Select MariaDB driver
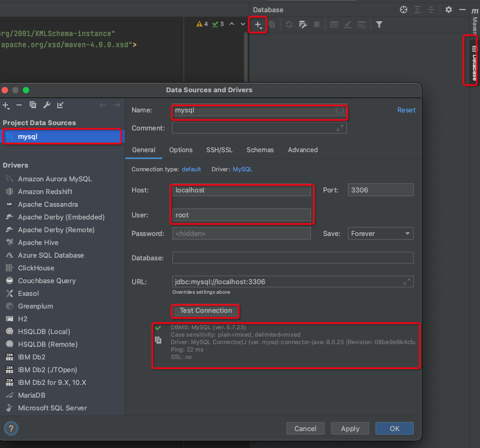This screenshot has height=448, width=480. pyautogui.click(x=31, y=396)
